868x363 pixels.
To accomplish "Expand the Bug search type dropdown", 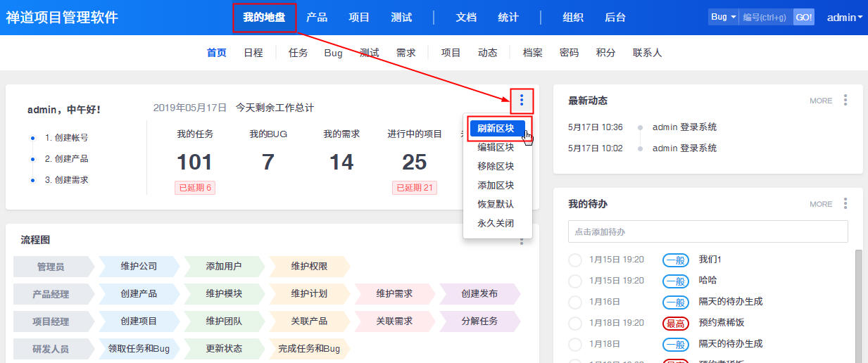I will pyautogui.click(x=724, y=17).
